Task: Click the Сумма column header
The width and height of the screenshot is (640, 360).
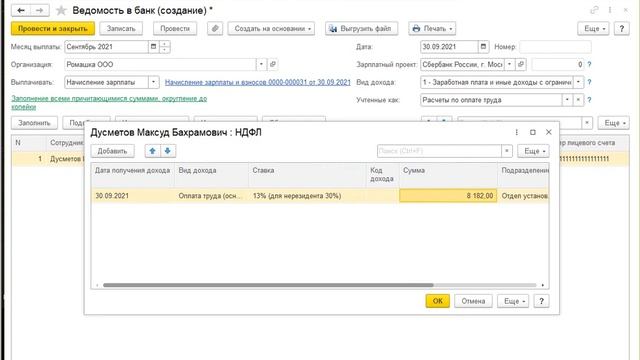Action: (x=448, y=175)
